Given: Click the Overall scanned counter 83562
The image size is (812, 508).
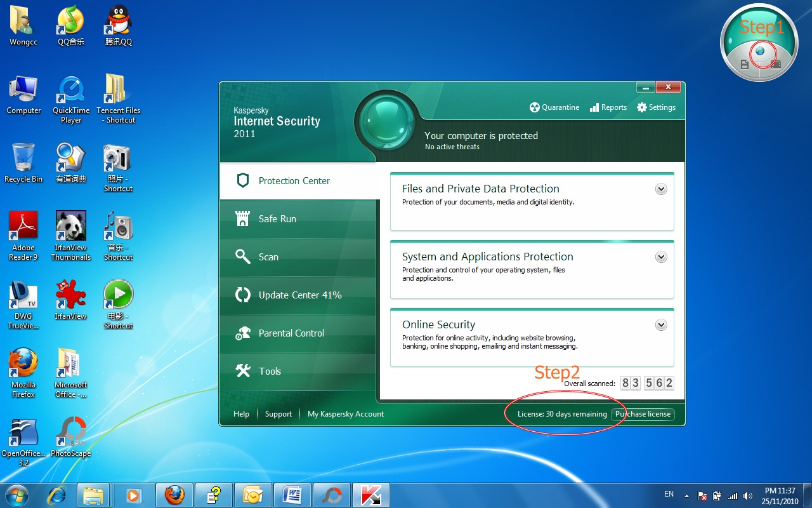Looking at the screenshot, I should coord(647,383).
